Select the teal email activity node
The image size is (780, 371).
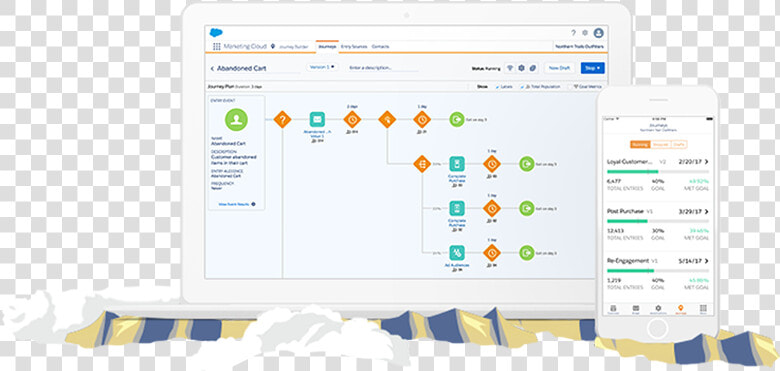coord(317,119)
